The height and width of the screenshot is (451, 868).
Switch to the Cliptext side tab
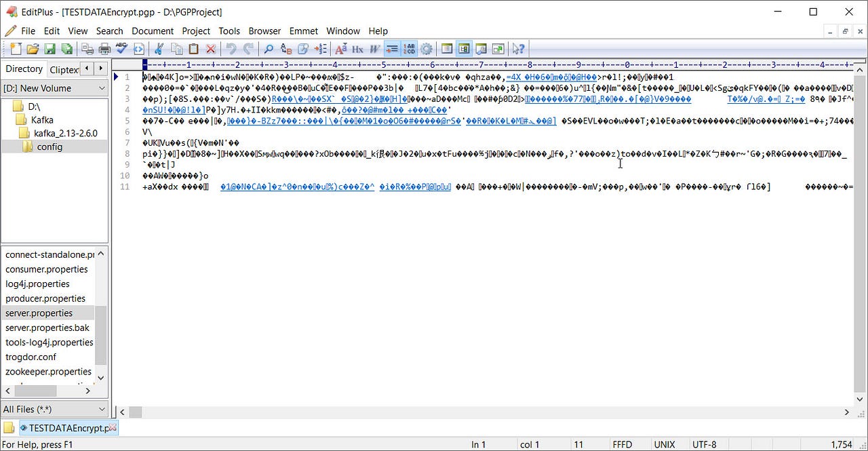coord(64,69)
